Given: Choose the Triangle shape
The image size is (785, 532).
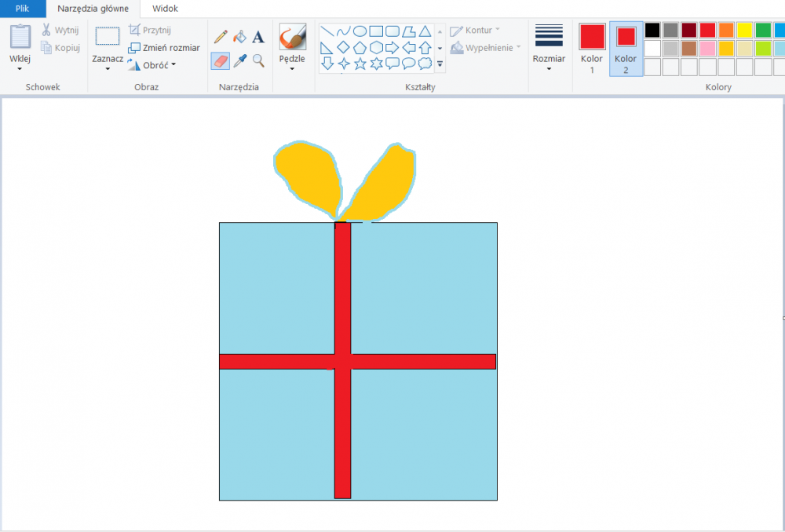Looking at the screenshot, I should 425,31.
